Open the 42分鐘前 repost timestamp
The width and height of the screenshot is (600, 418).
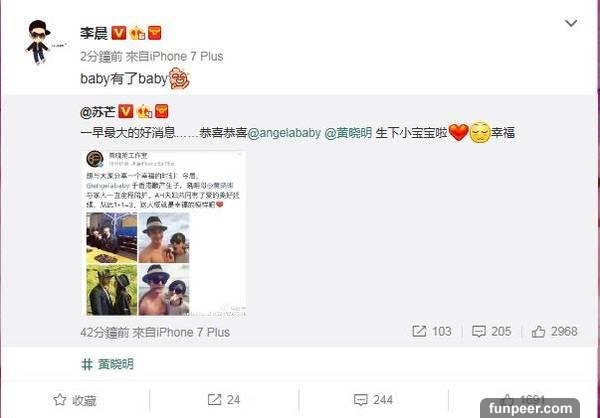pyautogui.click(x=104, y=332)
